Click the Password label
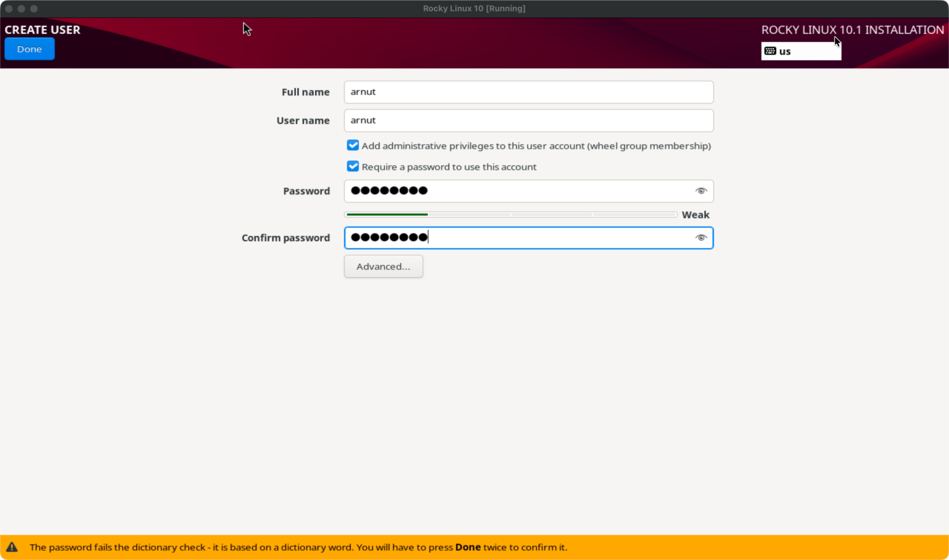The width and height of the screenshot is (949, 560). point(306,191)
